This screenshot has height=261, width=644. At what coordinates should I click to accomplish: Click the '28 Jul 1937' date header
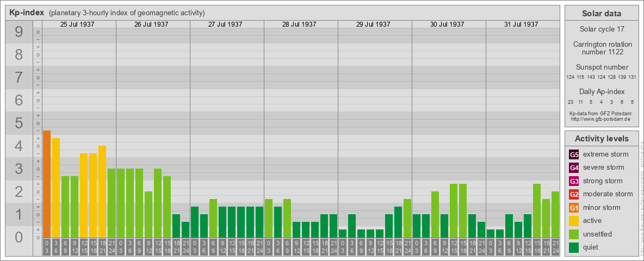[299, 24]
